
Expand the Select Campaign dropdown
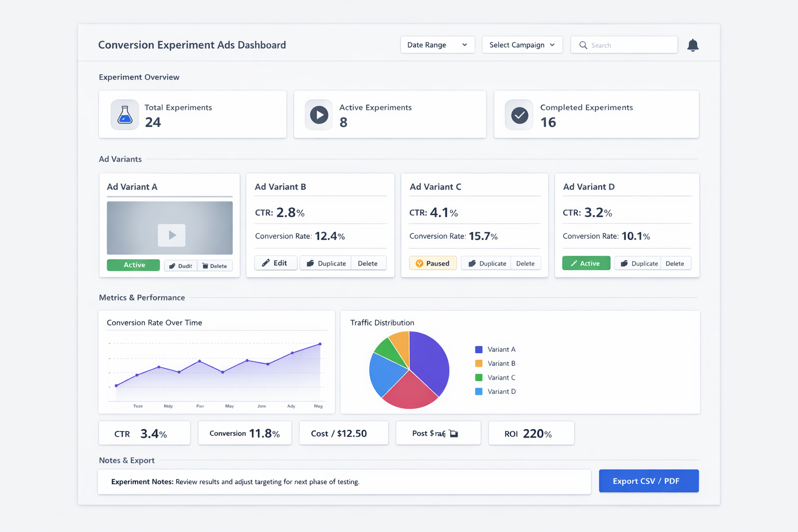click(x=522, y=45)
